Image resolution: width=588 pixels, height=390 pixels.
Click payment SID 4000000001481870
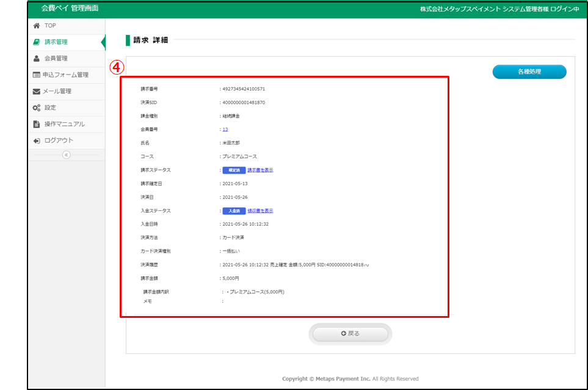tap(244, 103)
